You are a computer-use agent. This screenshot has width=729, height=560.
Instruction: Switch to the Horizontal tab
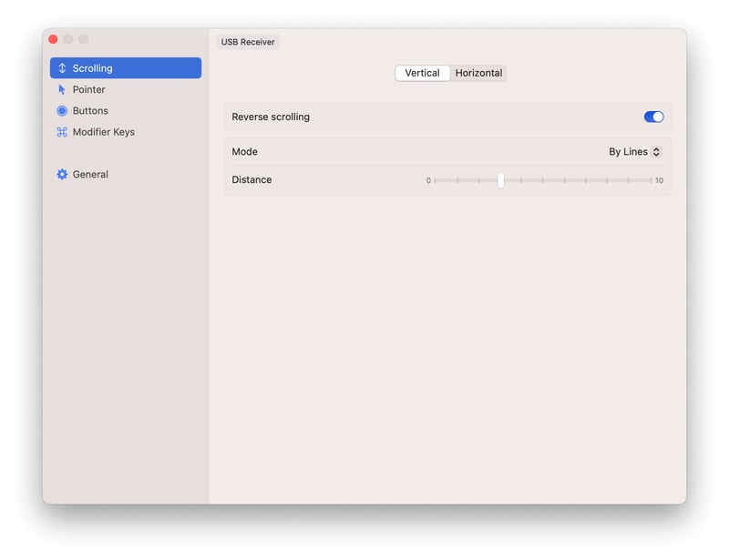coord(480,73)
